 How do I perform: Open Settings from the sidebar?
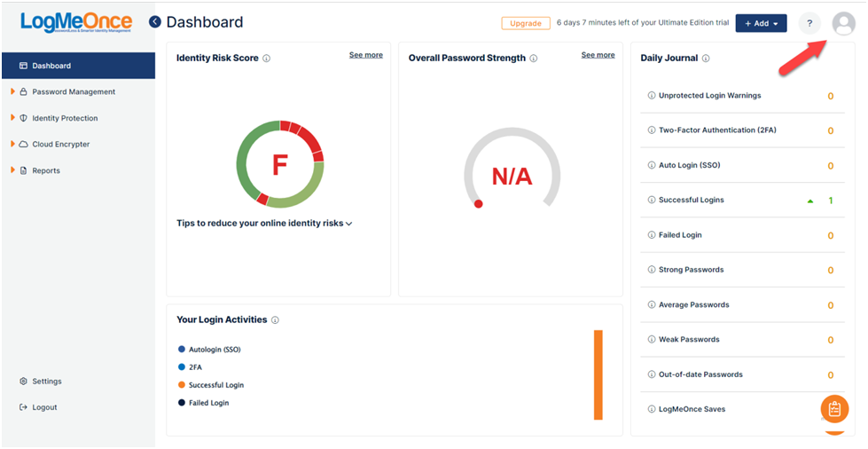(x=47, y=382)
